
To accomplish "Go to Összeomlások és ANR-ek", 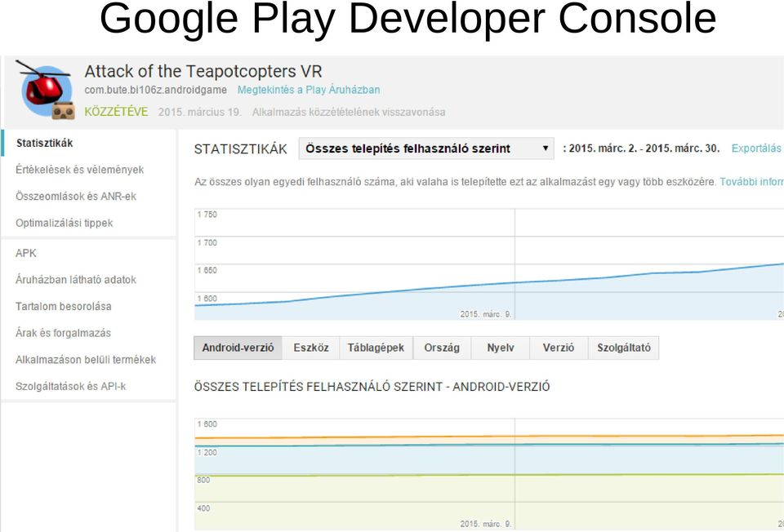I will (75, 197).
